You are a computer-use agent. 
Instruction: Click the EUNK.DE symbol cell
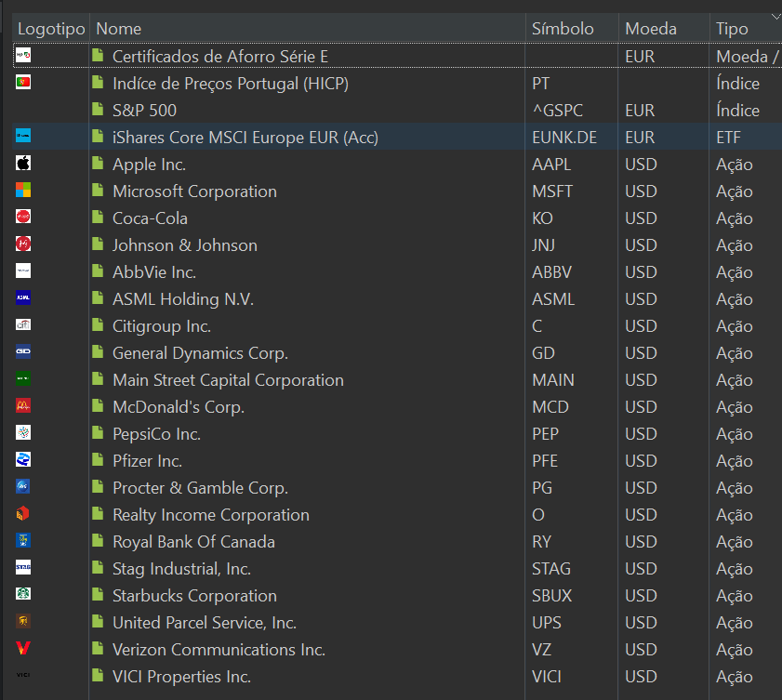coord(564,137)
